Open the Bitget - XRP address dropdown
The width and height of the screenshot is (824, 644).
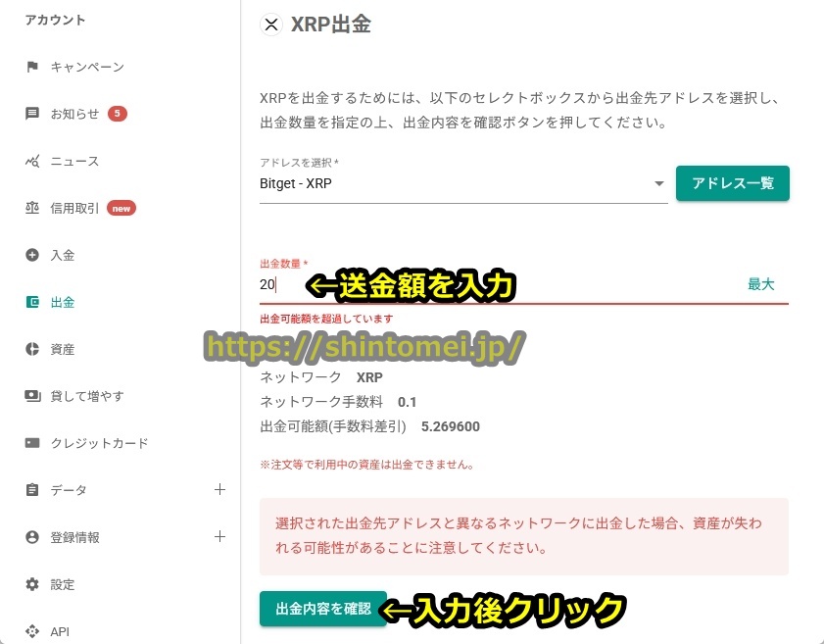pyautogui.click(x=463, y=184)
